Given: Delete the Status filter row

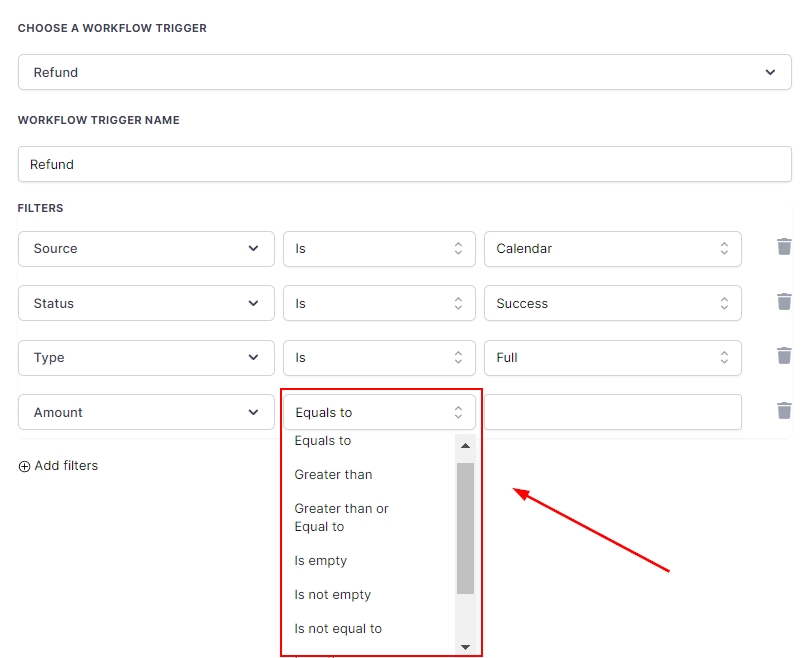Looking at the screenshot, I should [784, 302].
